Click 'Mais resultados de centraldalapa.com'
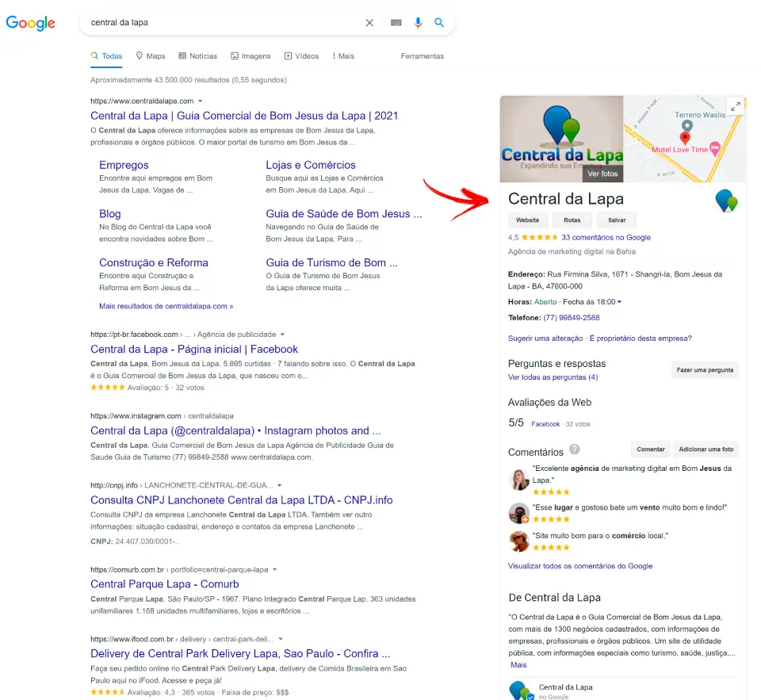 tap(166, 306)
